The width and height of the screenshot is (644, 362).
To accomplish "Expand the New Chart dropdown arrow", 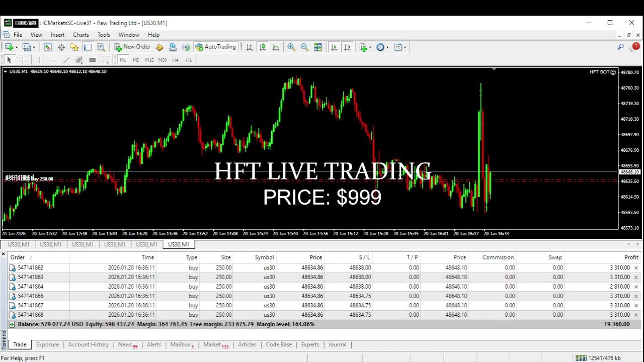I will point(17,47).
